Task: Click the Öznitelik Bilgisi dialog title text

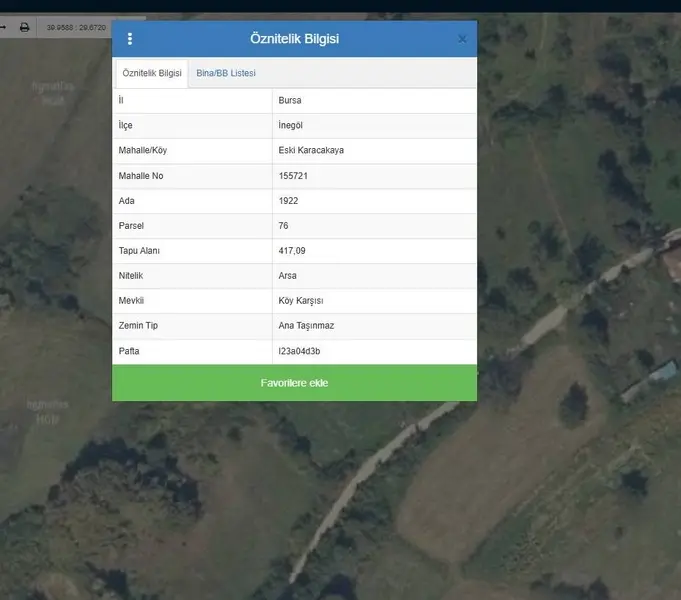Action: click(294, 39)
